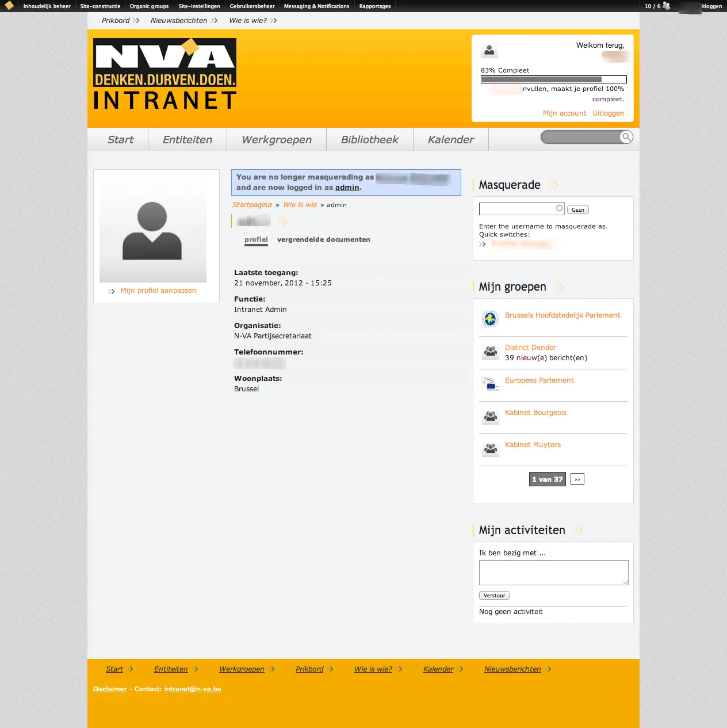Click the Kabinet Muyters group icon
727x728 pixels.
[x=491, y=448]
